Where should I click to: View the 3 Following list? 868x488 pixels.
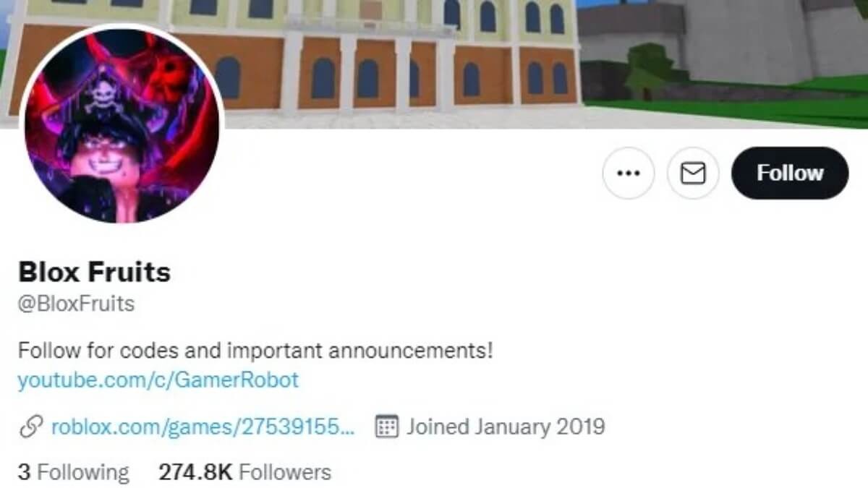click(x=73, y=472)
